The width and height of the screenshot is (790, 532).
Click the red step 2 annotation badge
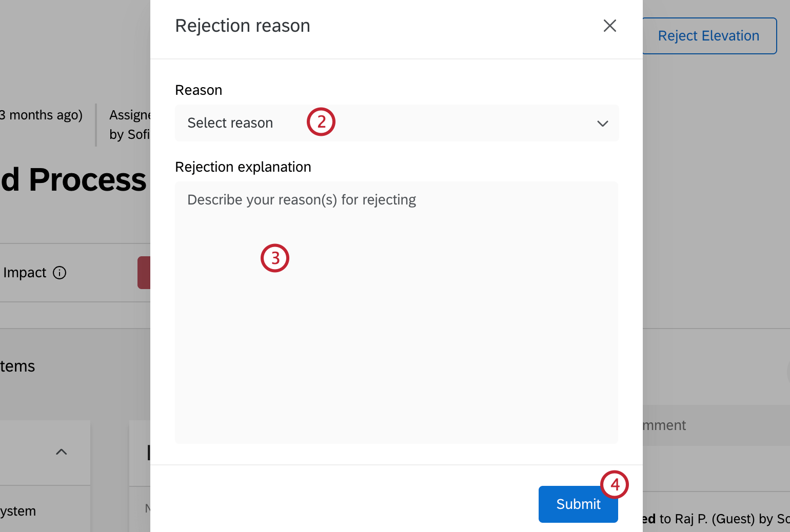click(x=321, y=122)
